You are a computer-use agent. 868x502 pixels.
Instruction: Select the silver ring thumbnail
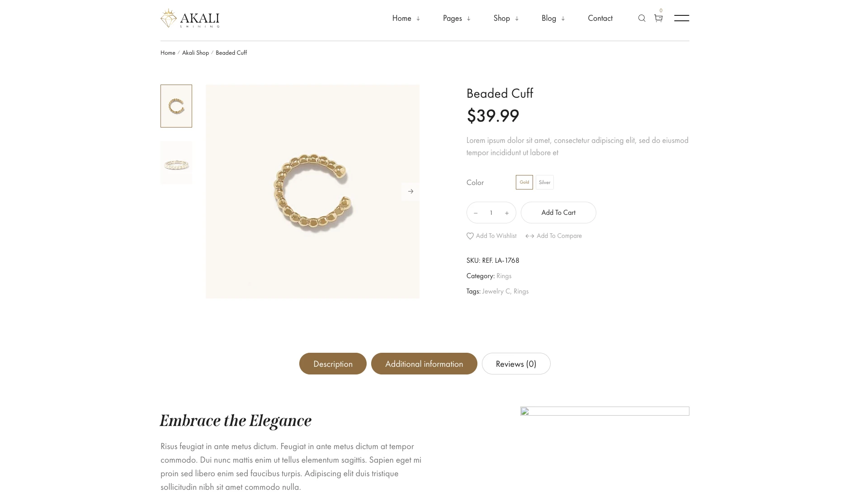pyautogui.click(x=176, y=163)
